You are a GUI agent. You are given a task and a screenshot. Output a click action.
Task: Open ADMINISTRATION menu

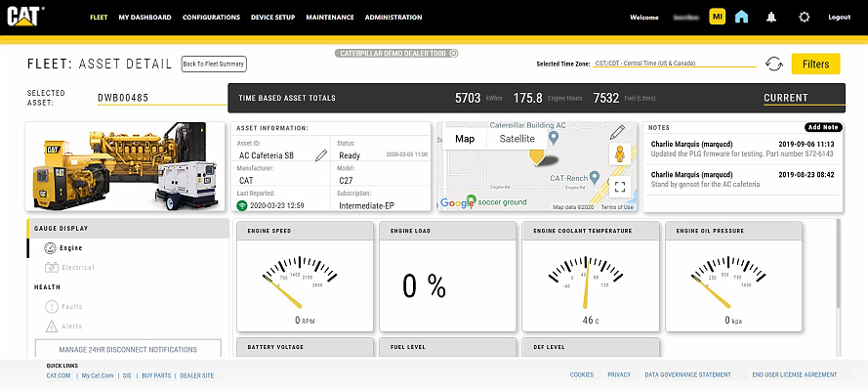(393, 18)
